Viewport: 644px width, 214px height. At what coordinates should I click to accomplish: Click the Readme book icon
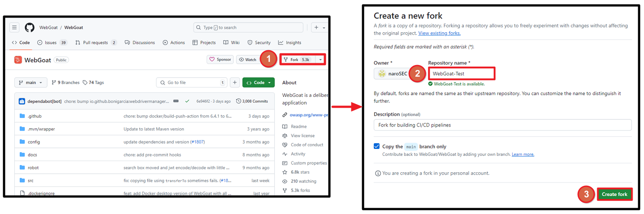(x=285, y=127)
